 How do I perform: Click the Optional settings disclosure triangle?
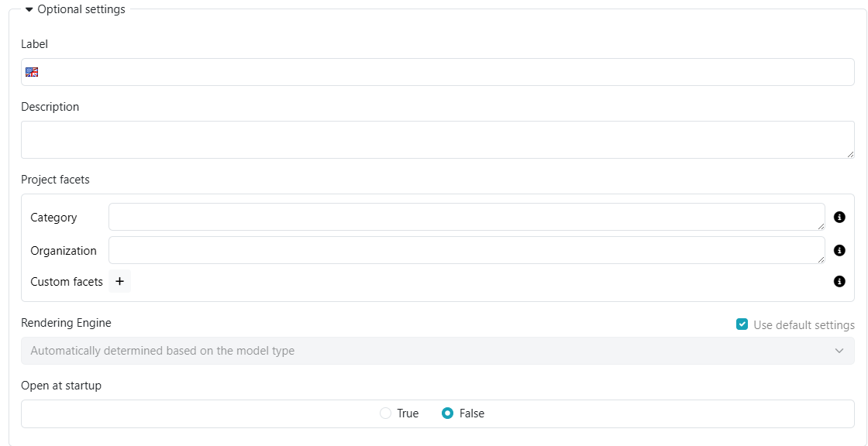pos(28,9)
